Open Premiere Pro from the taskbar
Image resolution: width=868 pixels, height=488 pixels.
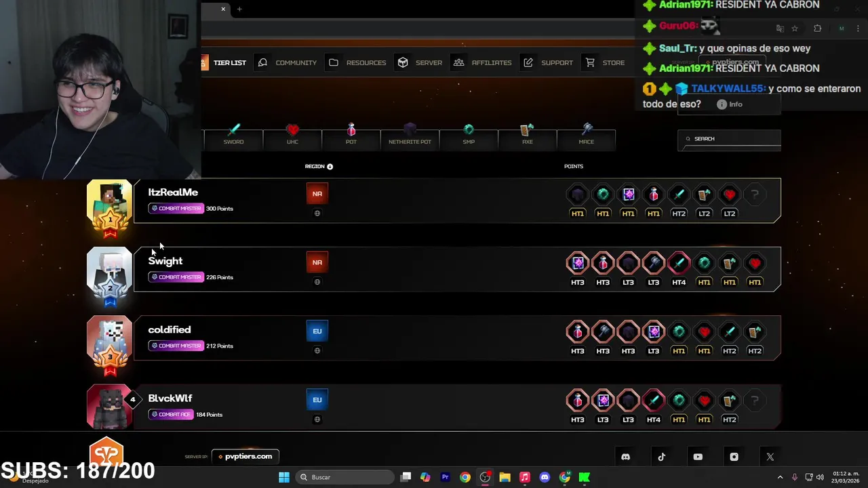coord(445,477)
